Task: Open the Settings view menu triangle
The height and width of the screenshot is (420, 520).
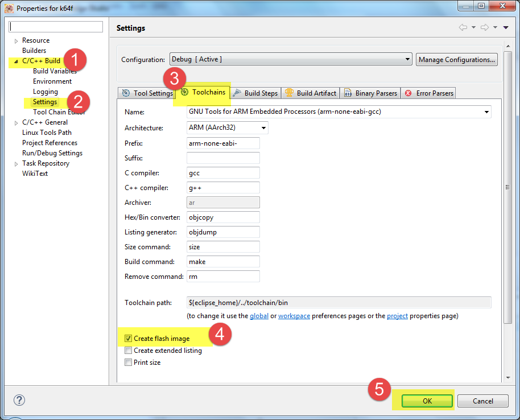Action: click(x=506, y=27)
